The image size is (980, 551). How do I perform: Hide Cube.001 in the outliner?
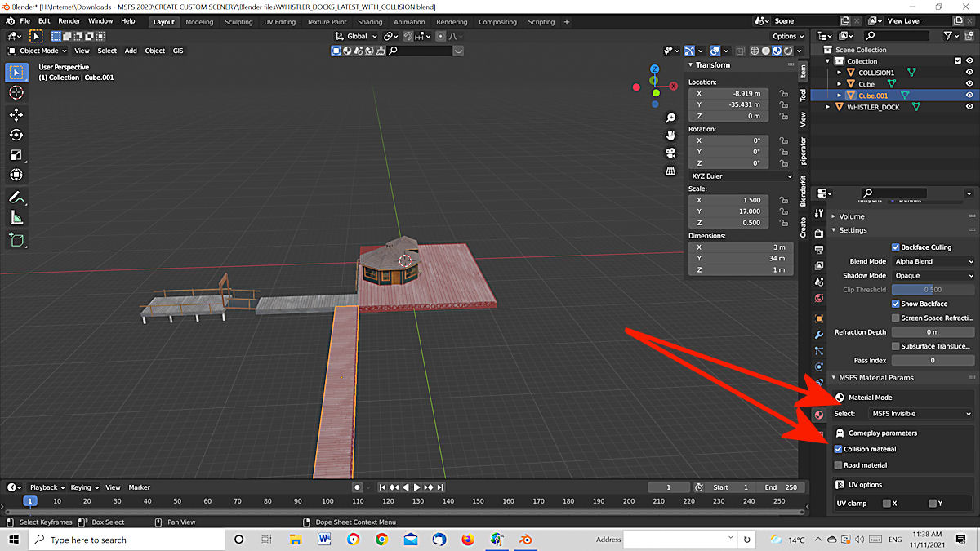click(x=969, y=95)
